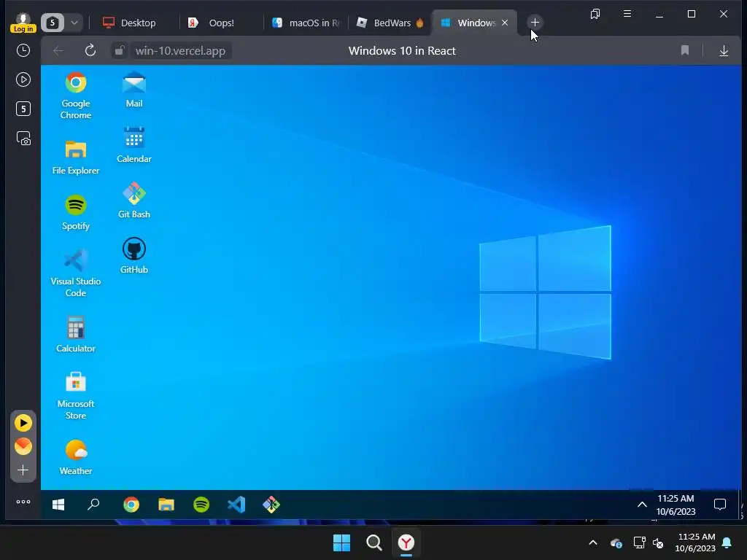Show hidden icons in simulated taskbar tray
This screenshot has width=747, height=560.
coord(642,505)
